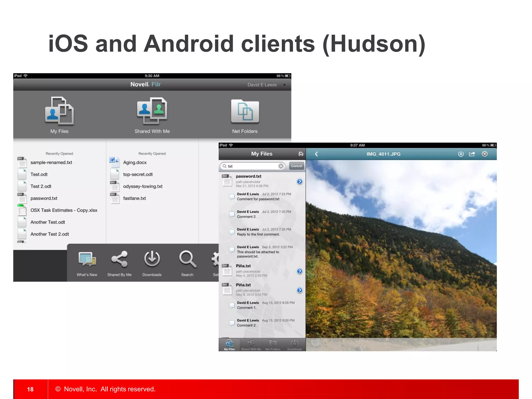Switch to the Downloads bottom tab
Screen dimensions: 532x399
(294, 345)
